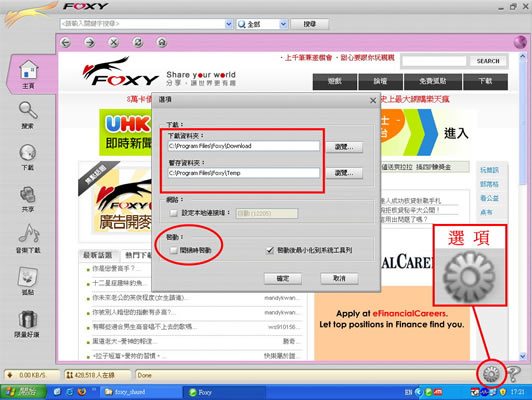532x400 pixels.
Task: Click the browser Forward arrow button
Action: 90,43
